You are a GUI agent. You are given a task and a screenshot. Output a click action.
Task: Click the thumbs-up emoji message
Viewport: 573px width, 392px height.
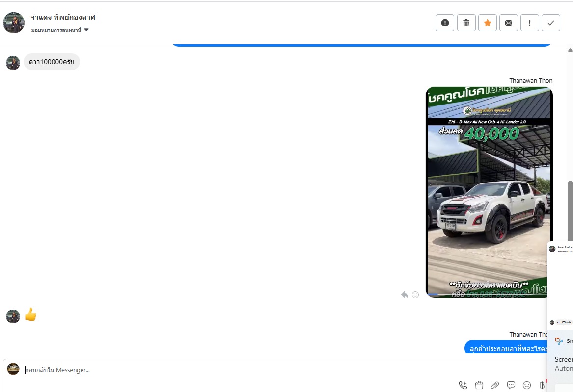click(x=31, y=314)
